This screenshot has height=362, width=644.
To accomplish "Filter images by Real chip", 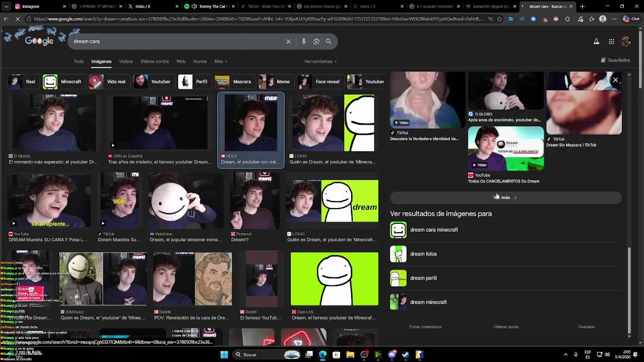I will (x=23, y=81).
